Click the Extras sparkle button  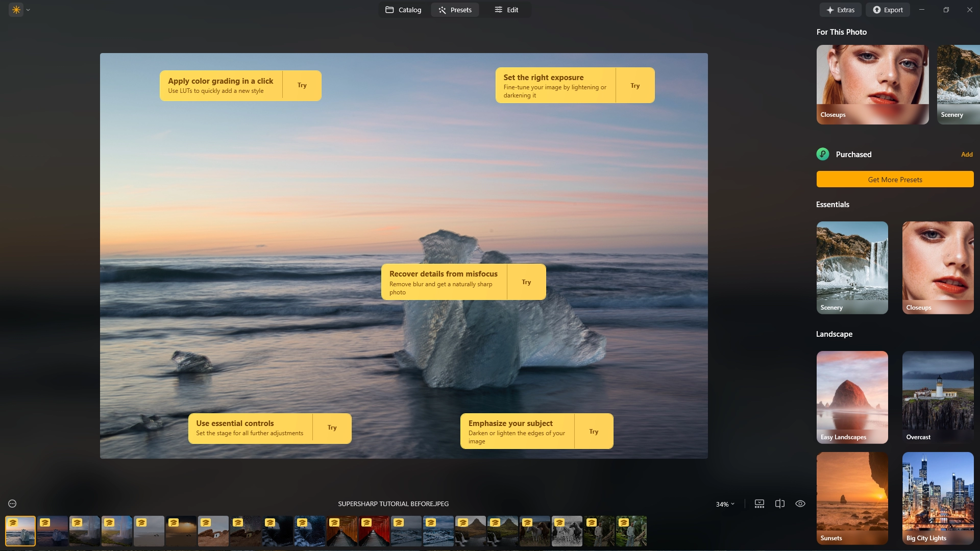pyautogui.click(x=840, y=10)
